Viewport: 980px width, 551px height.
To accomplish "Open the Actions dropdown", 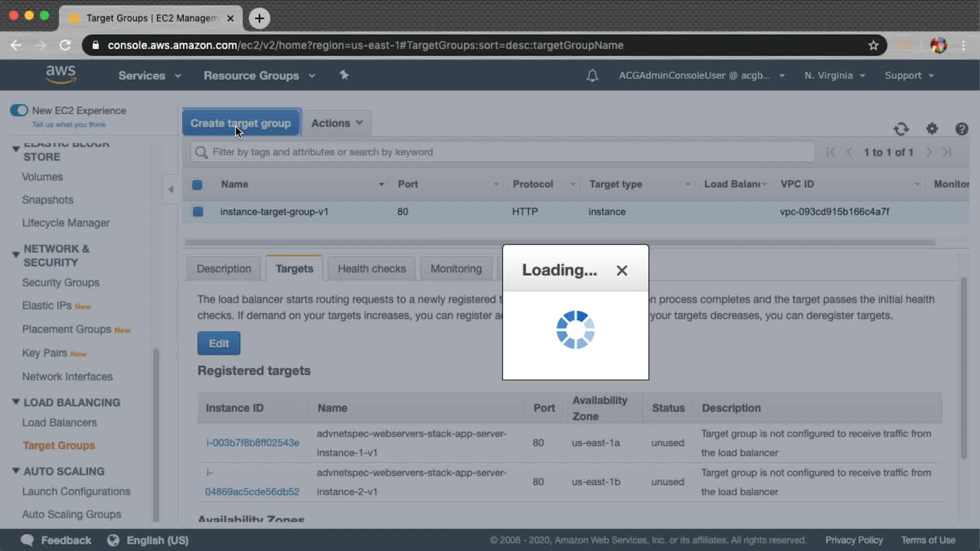I will 337,123.
